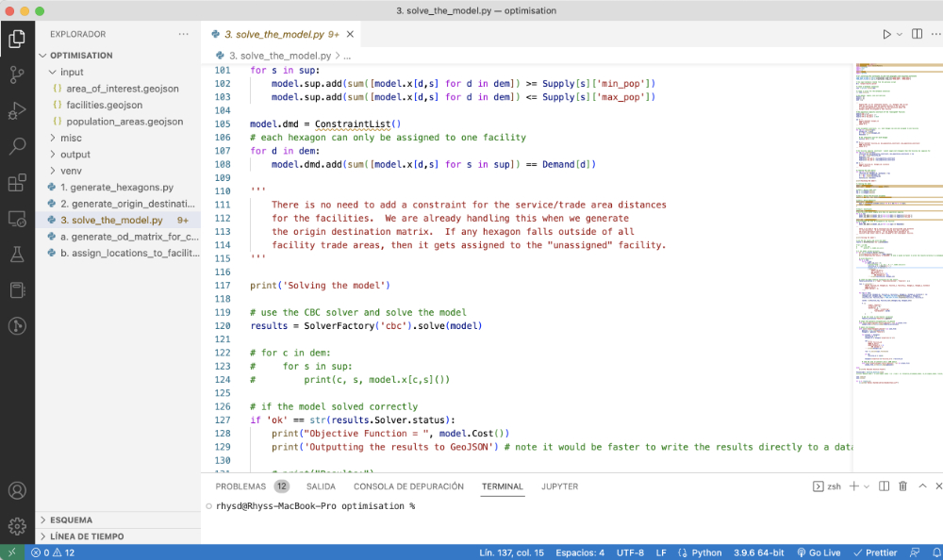Toggle Go Live server
Image resolution: width=943 pixels, height=560 pixels.
(817, 552)
